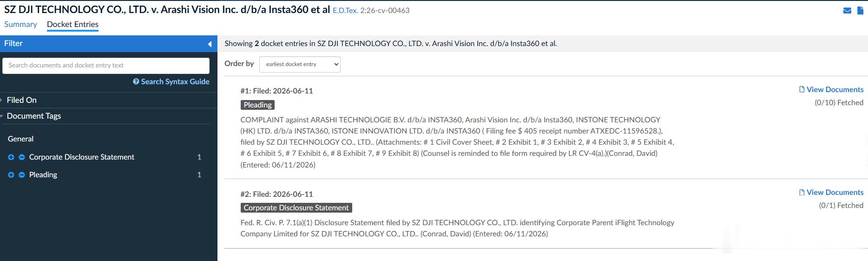Click document icon beside entry #1 View Documents
Screen dimensions: 868x261
click(802, 89)
